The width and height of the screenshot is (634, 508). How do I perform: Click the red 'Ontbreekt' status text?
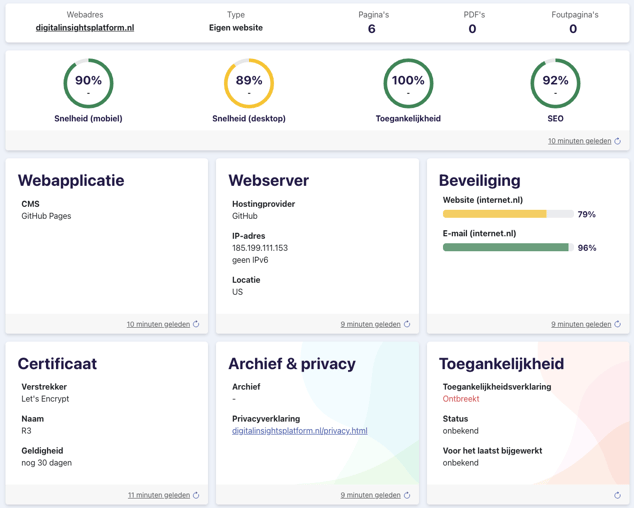[461, 399]
